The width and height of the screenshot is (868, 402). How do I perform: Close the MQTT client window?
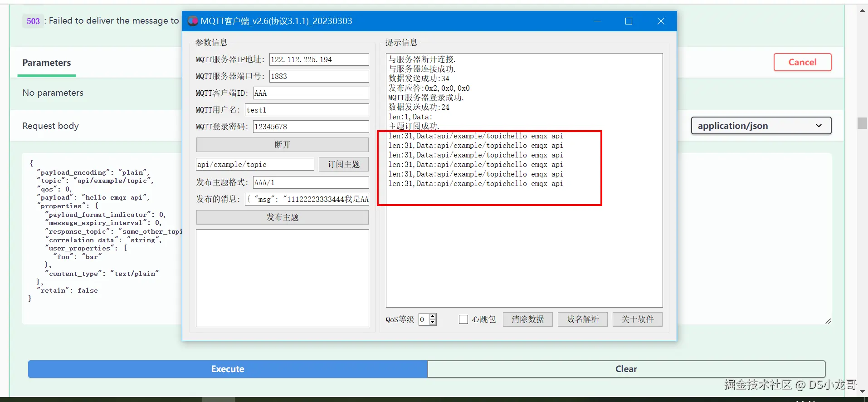[x=661, y=21]
